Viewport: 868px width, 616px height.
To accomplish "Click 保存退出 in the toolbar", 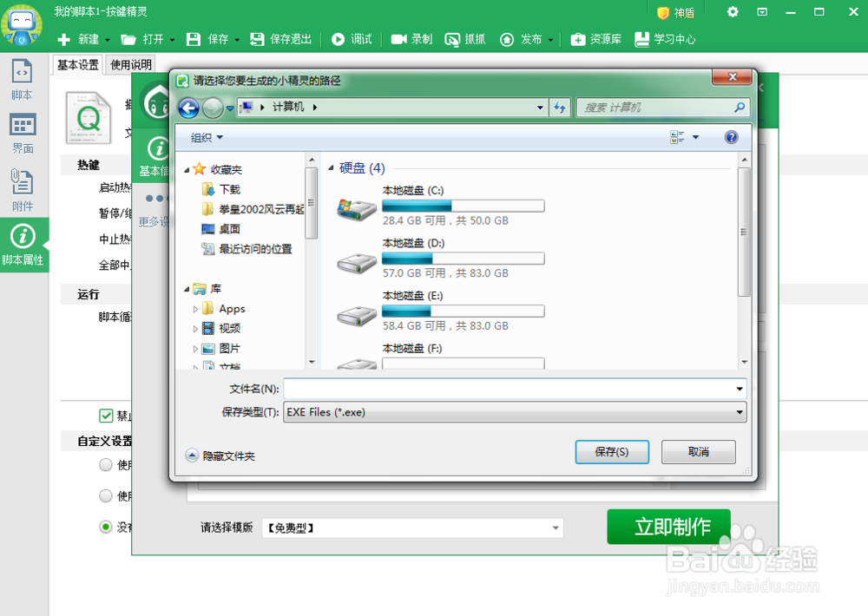I will [x=280, y=39].
